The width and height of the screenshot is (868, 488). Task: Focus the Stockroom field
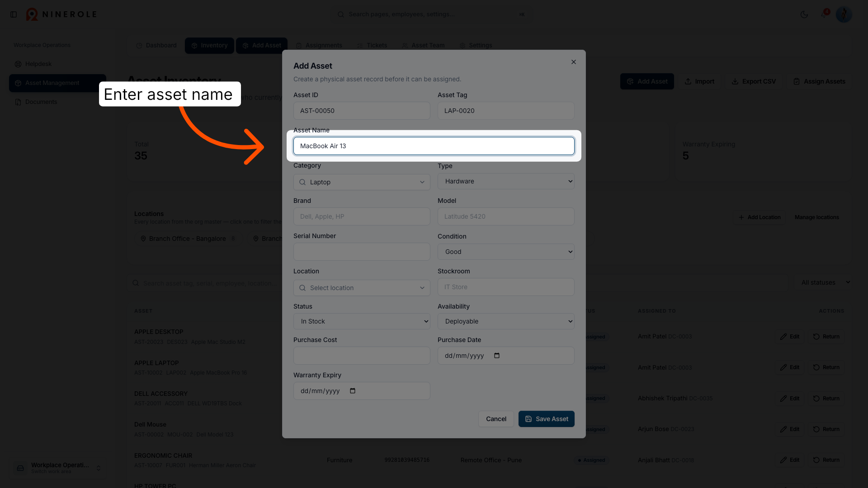click(506, 287)
